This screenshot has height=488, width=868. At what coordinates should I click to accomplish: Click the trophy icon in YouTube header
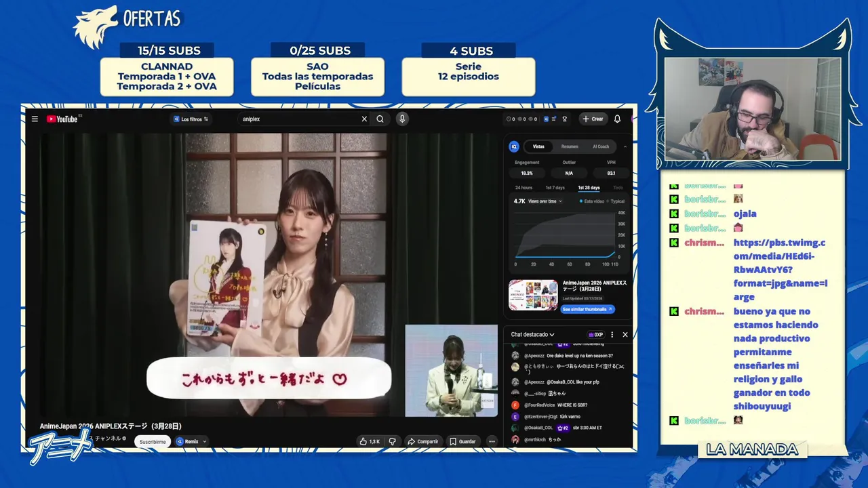(x=564, y=119)
